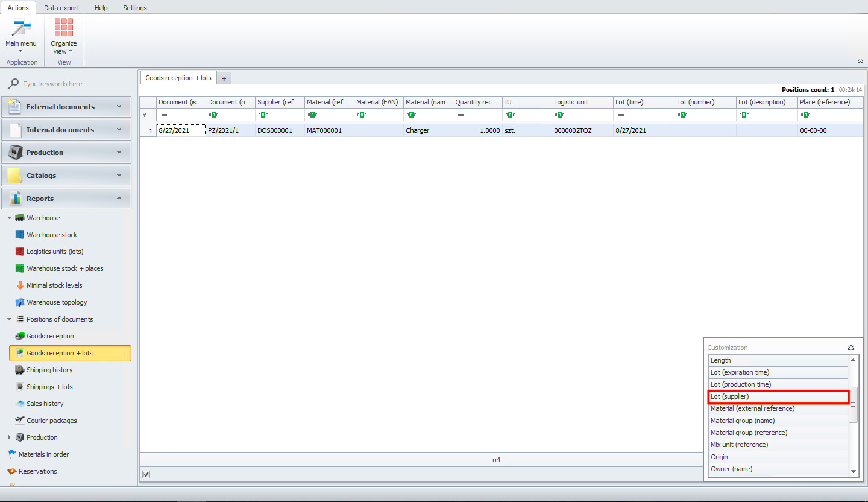The width and height of the screenshot is (868, 502).
Task: Expand the Internal documents section
Action: click(x=66, y=130)
